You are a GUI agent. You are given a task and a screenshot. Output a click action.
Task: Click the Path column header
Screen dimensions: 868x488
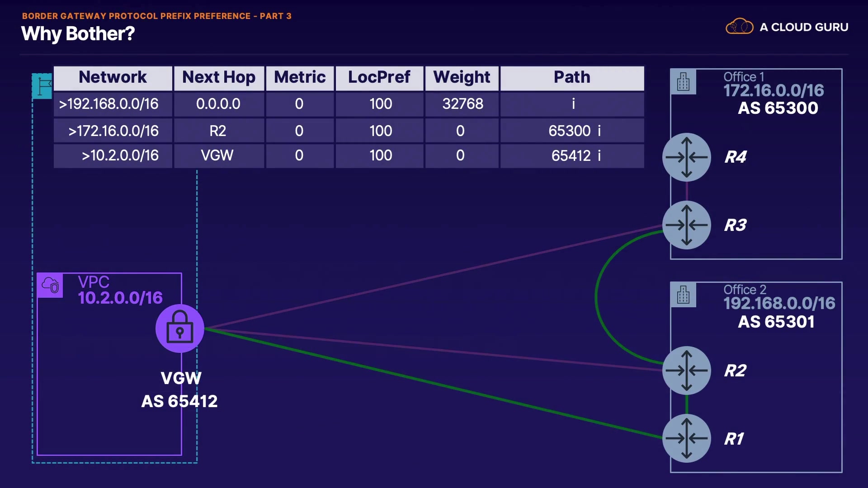pos(572,78)
